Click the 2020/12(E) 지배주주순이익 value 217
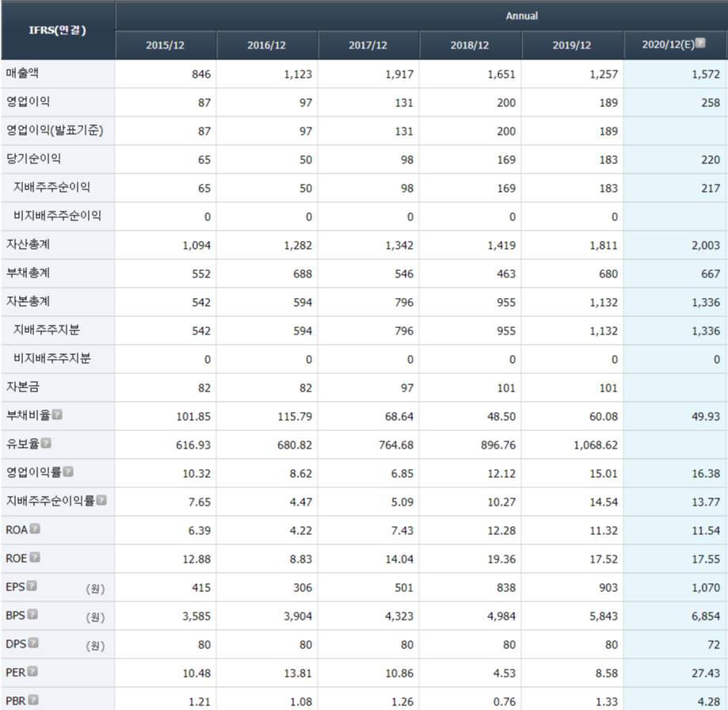The height and width of the screenshot is (710, 728). click(x=711, y=189)
